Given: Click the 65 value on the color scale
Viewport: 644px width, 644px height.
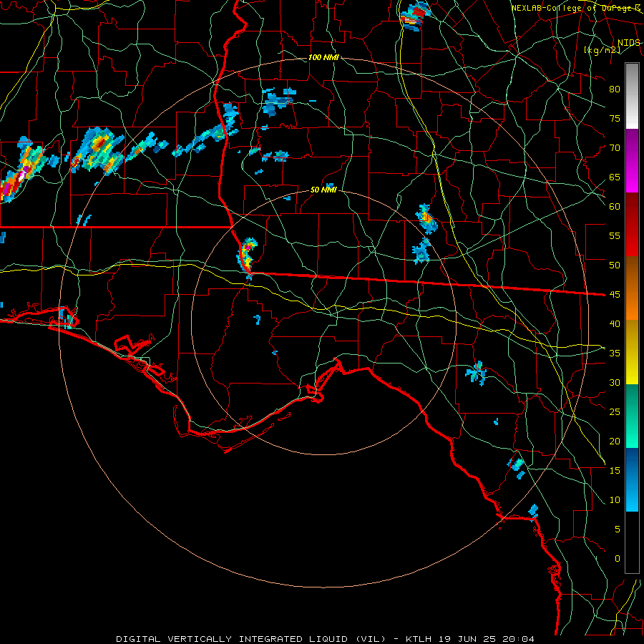Looking at the screenshot, I should tap(615, 177).
